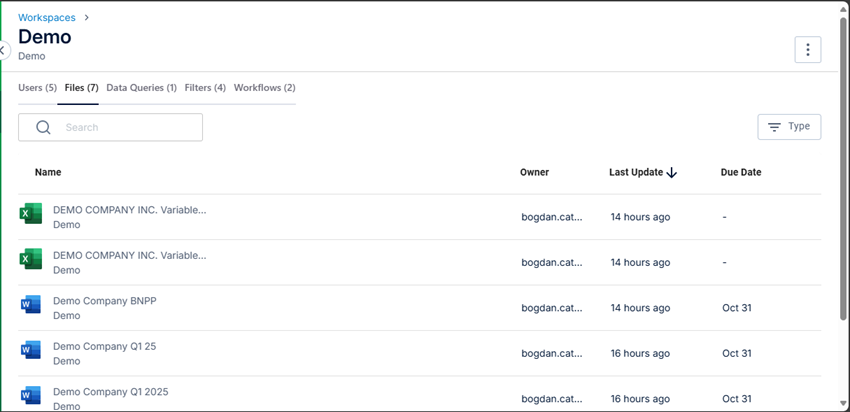
Task: Switch to the Data Queries (1) tab
Action: click(x=141, y=87)
